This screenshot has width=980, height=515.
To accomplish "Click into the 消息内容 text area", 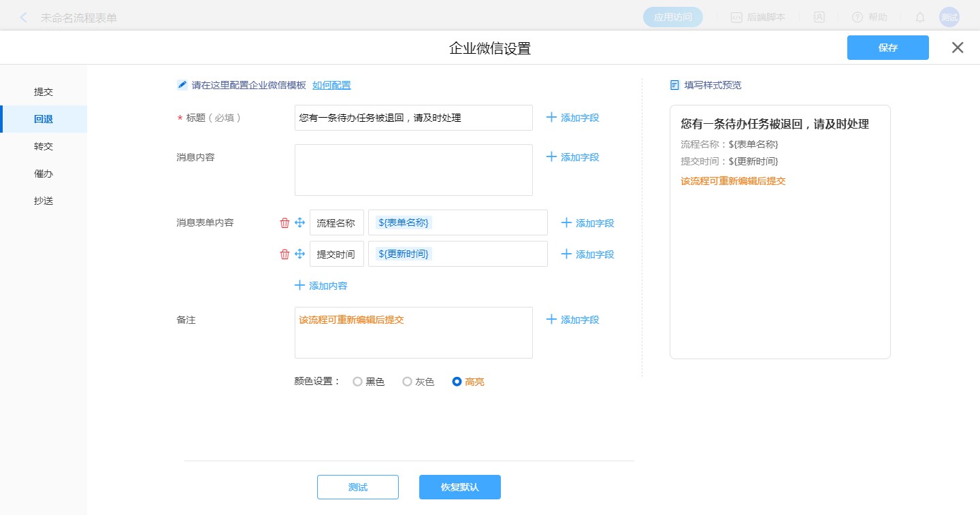I will pos(413,170).
